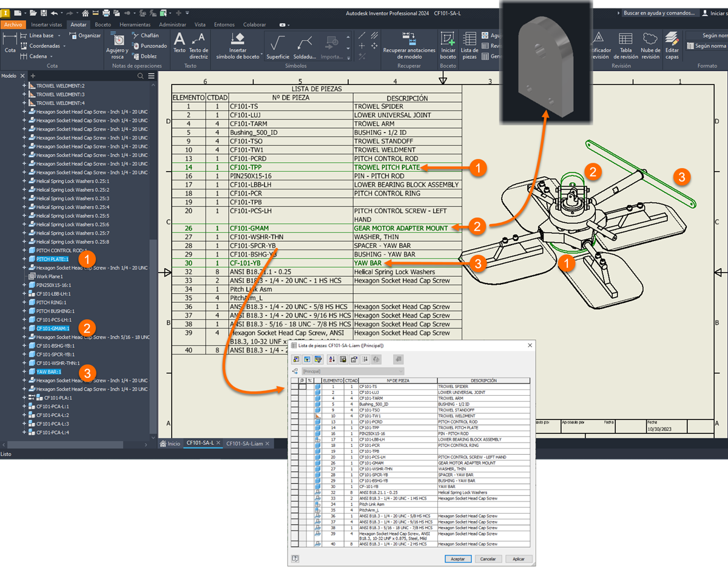Viewport: 728px width, 567px height.
Task: Open the Archivo menu
Action: pyautogui.click(x=13, y=24)
